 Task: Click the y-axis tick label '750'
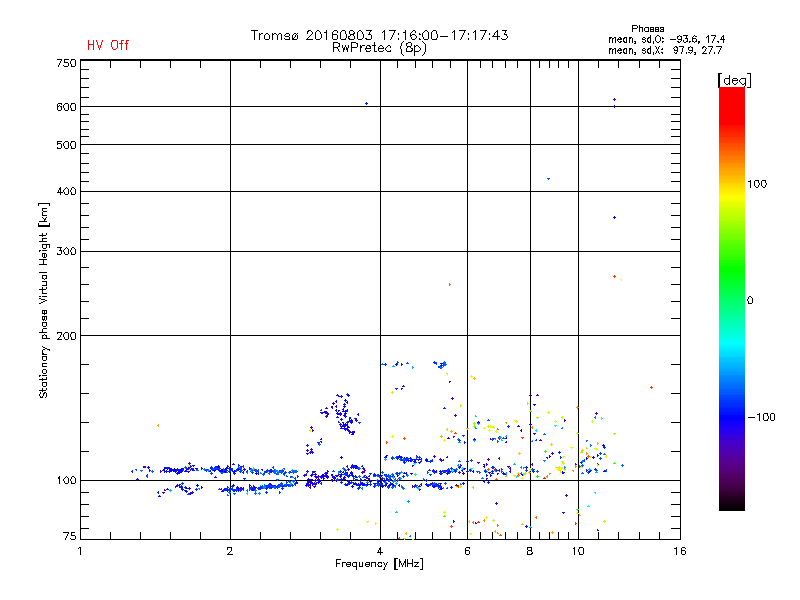tap(66, 63)
